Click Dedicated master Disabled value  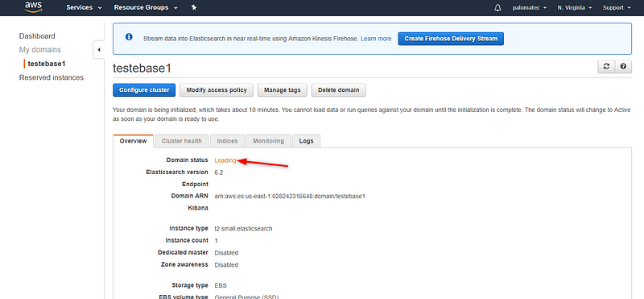click(226, 253)
